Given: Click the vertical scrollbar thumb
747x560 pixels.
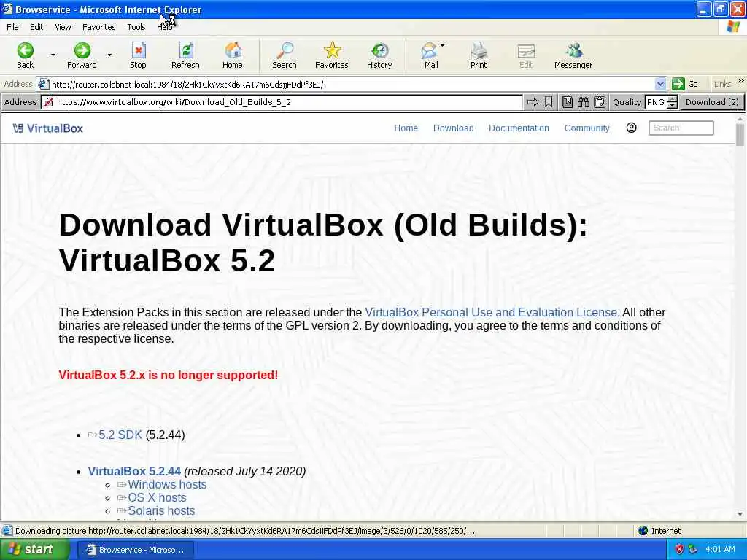Looking at the screenshot, I should coord(740,134).
